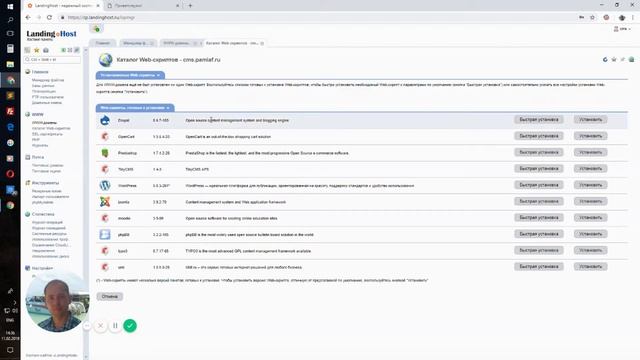This screenshot has width=640, height=360.
Task: Reload the page in the browser
Action: pyautogui.click(x=49, y=18)
